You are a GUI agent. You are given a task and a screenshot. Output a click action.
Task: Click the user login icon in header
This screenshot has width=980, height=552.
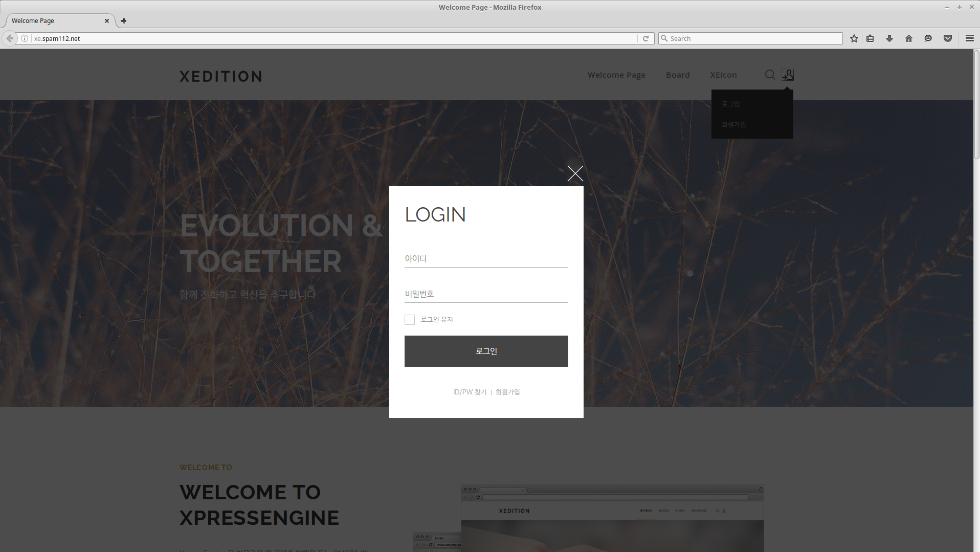click(x=788, y=75)
